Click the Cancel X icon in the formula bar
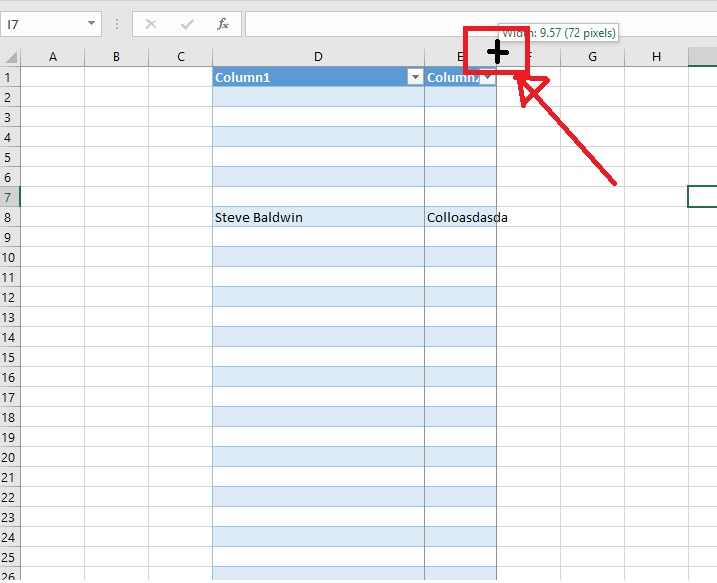Screen dimensions: 717x583 tap(151, 24)
